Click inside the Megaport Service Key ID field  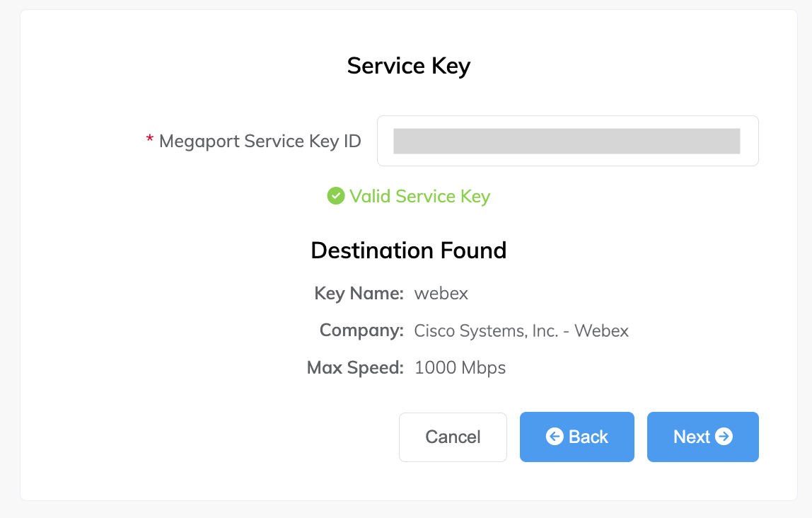567,141
